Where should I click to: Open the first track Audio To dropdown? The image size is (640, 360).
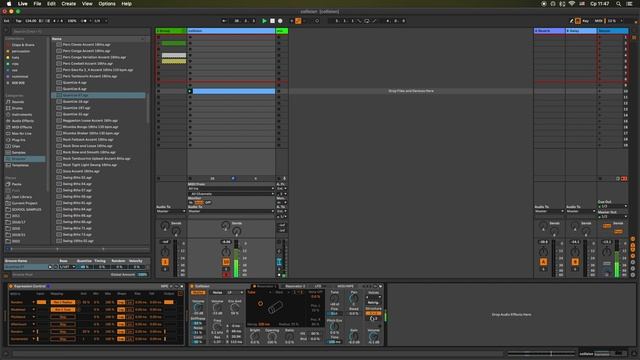(x=171, y=211)
